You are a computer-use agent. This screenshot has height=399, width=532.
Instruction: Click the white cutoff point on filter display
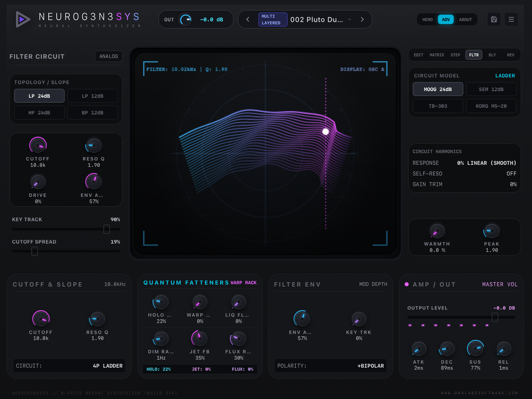point(326,131)
